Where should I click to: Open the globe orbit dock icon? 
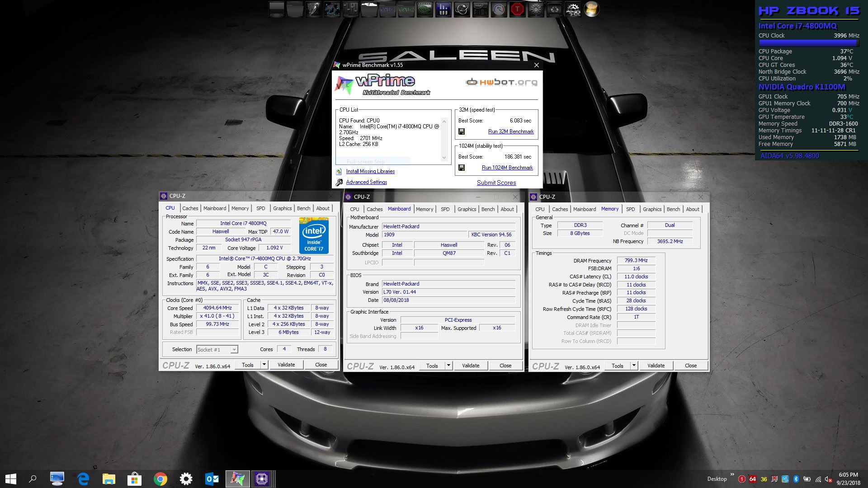click(462, 9)
